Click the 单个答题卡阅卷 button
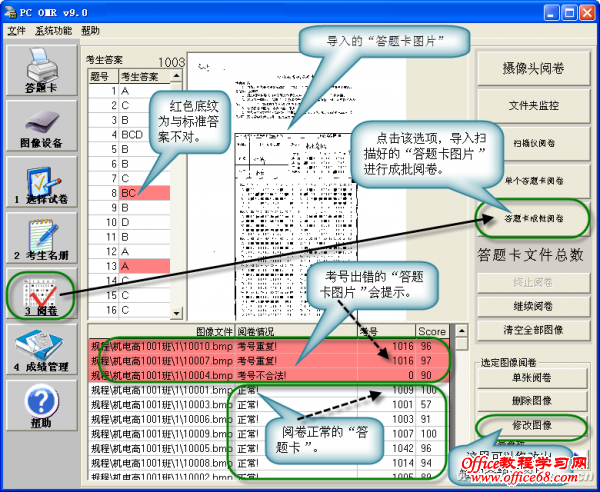Image resolution: width=600 pixels, height=492 pixels. (533, 181)
